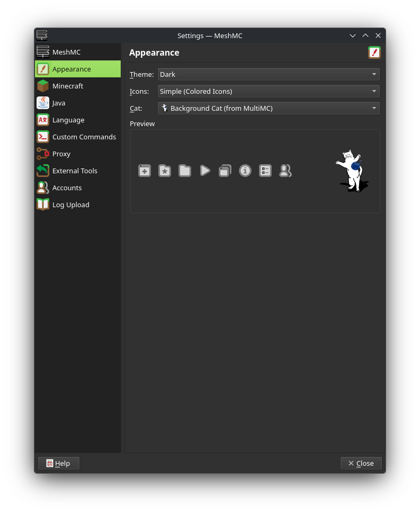Click the stacked windows preview icon
Screen dimensions: 420x514
tap(225, 171)
